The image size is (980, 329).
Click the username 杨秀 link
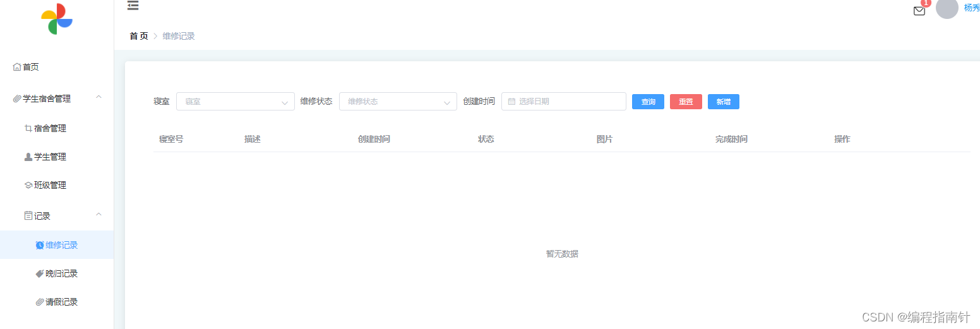(x=972, y=8)
